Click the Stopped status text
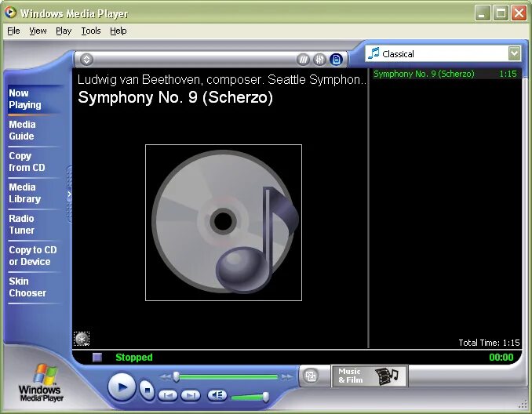This screenshot has height=414, width=532. pyautogui.click(x=134, y=357)
